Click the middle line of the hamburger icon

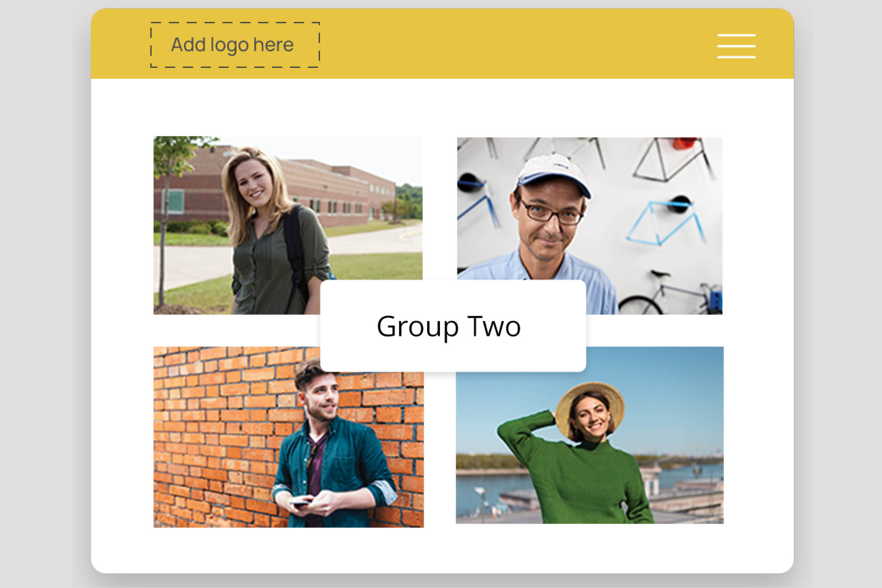tap(736, 46)
